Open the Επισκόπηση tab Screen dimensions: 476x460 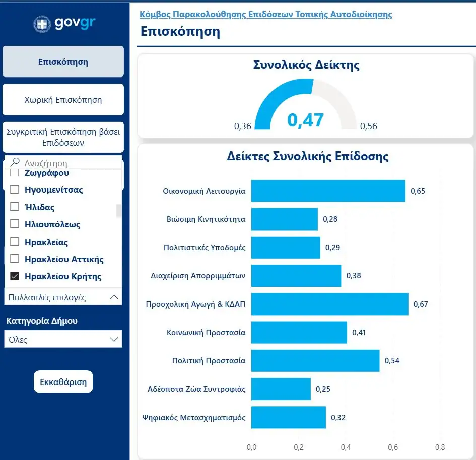point(63,62)
